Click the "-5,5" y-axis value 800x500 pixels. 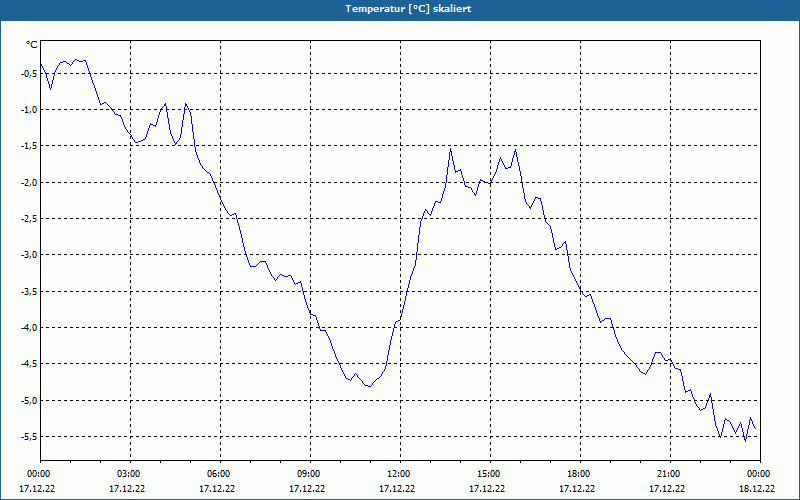coord(29,437)
